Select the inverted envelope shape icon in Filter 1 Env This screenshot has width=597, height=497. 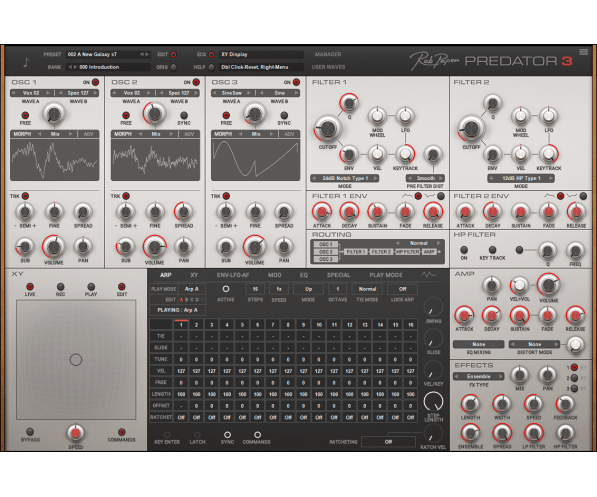[x=430, y=196]
